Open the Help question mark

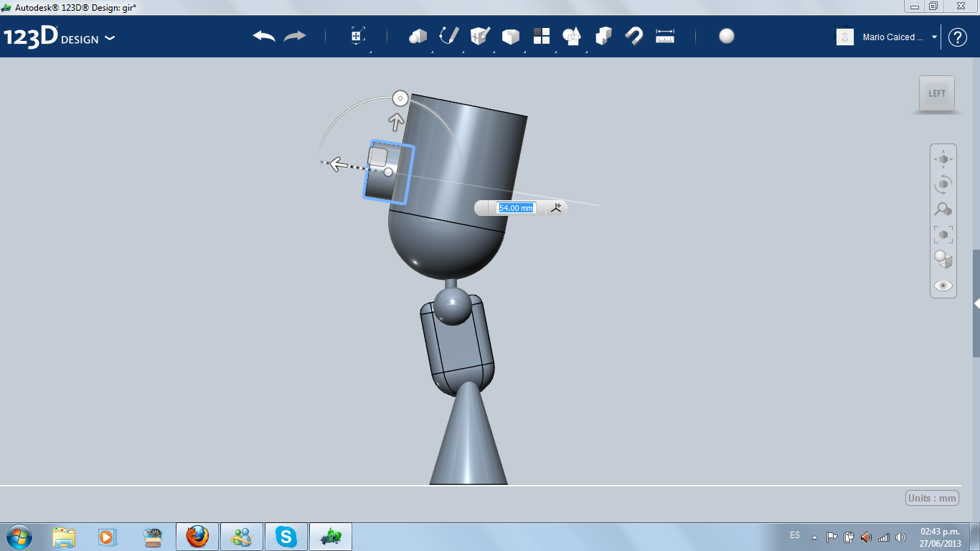pos(958,37)
